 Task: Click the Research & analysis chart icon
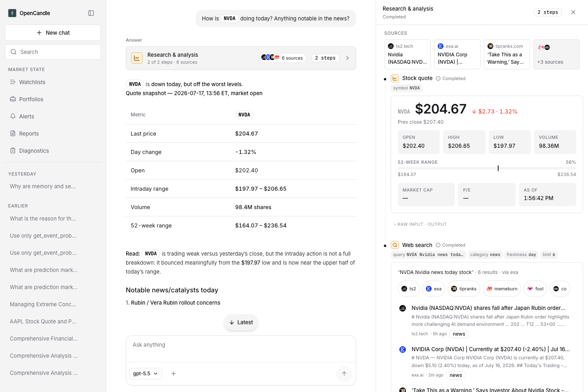click(137, 58)
